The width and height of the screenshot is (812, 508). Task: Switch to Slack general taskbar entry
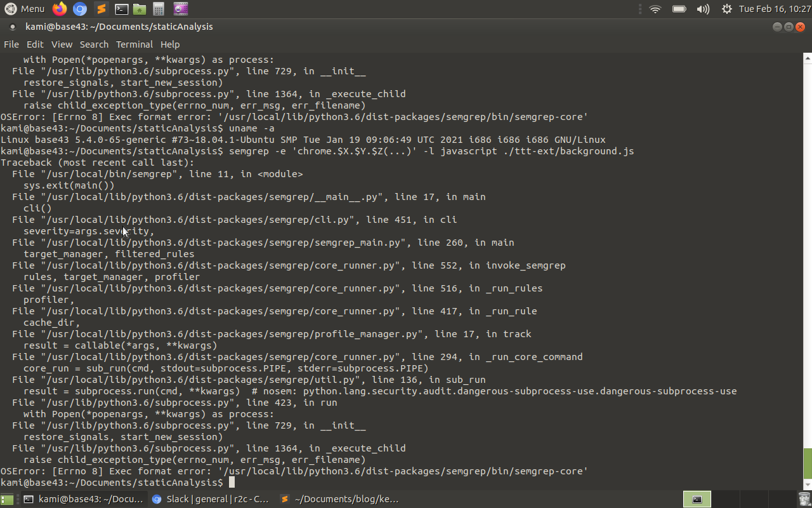[211, 499]
